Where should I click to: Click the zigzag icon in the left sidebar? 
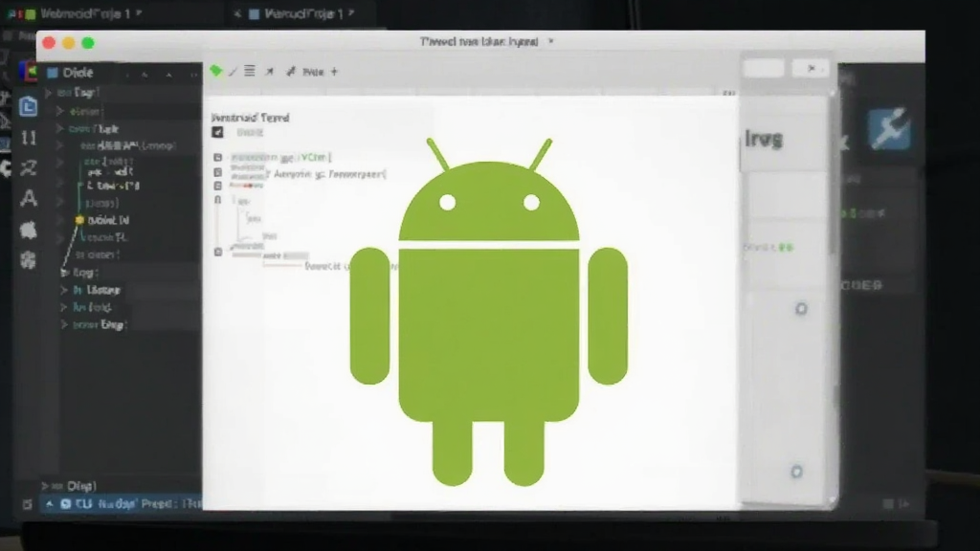tap(28, 168)
